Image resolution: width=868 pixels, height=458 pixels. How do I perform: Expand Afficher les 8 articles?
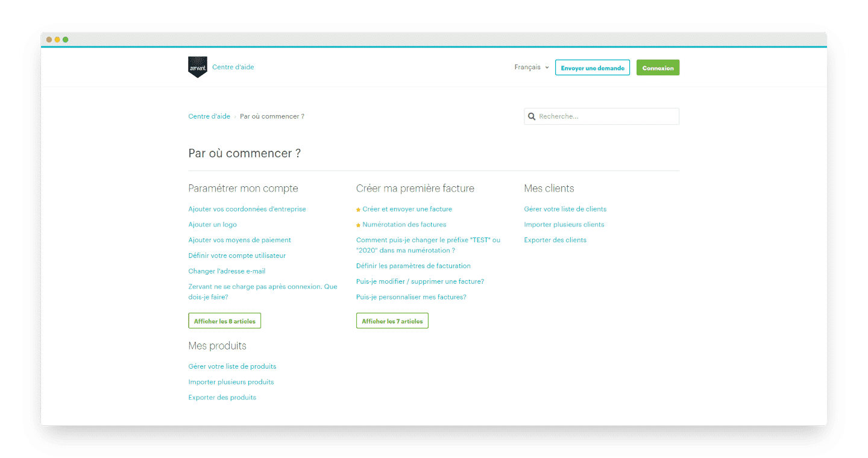coord(224,321)
